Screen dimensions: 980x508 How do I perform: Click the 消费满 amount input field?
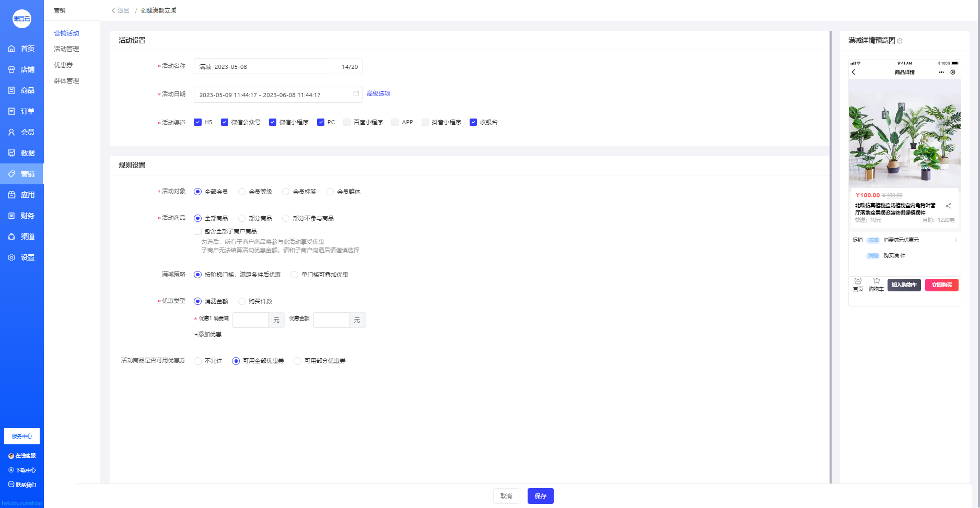[x=251, y=320]
